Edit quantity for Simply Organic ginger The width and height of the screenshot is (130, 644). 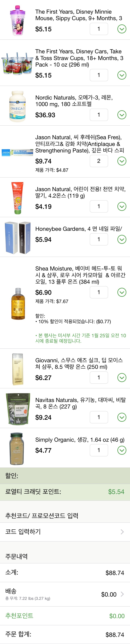pyautogui.click(x=99, y=450)
